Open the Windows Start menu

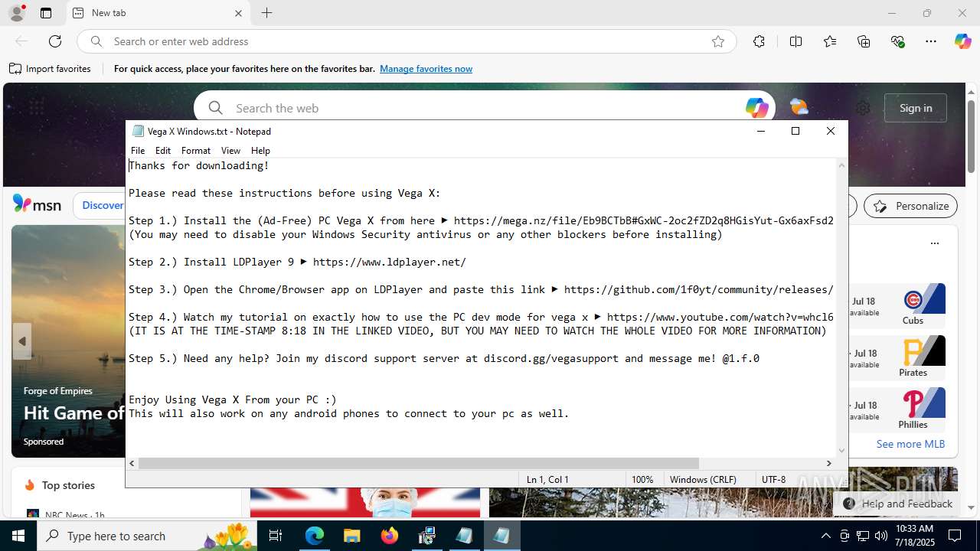pos(18,536)
